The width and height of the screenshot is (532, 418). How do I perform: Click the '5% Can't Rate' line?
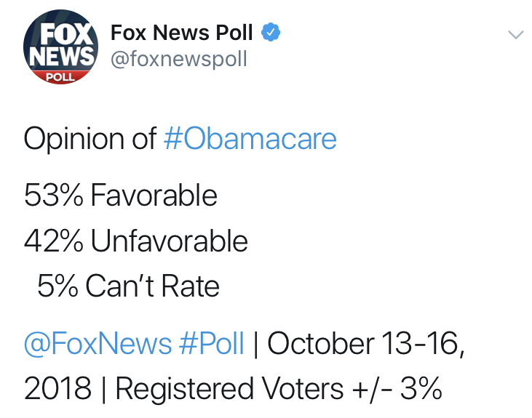tap(128, 286)
